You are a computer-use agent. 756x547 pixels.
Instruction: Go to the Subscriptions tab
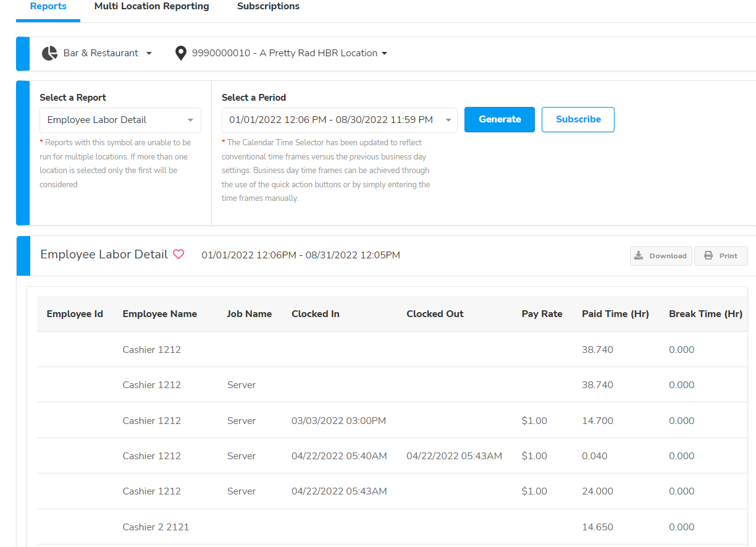pos(268,7)
